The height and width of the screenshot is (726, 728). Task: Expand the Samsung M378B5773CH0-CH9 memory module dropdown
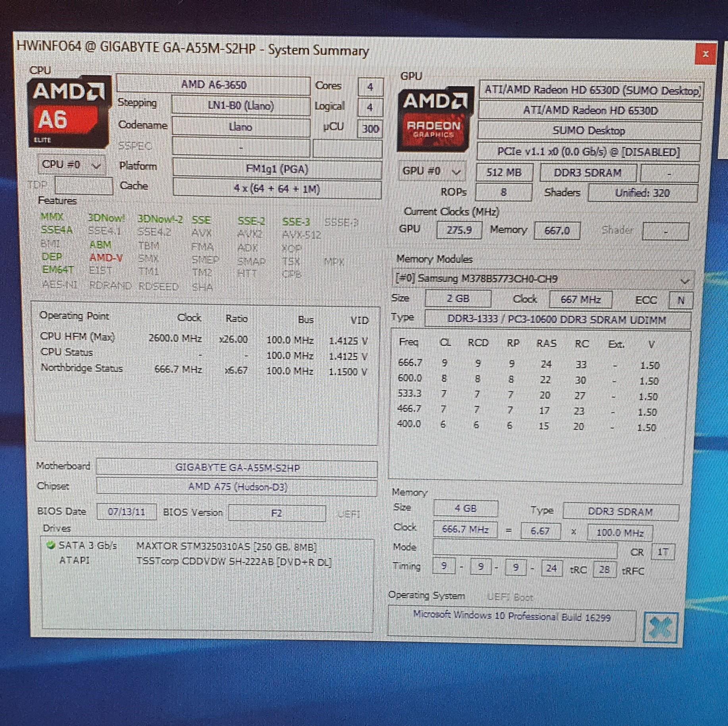click(542, 279)
